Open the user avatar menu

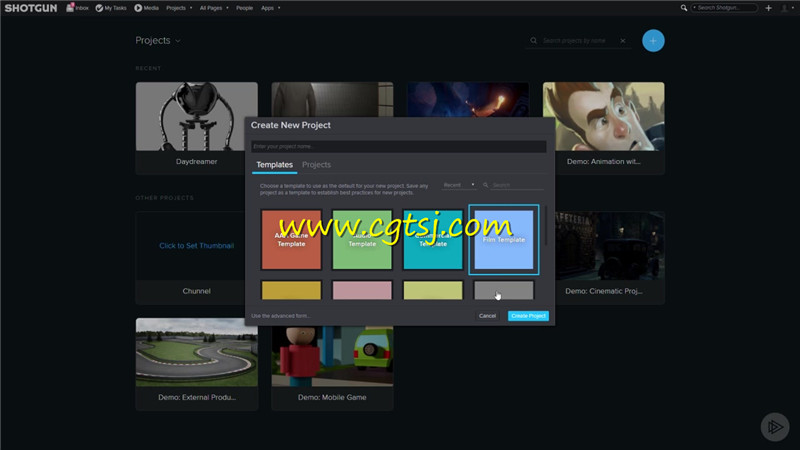pyautogui.click(x=785, y=8)
